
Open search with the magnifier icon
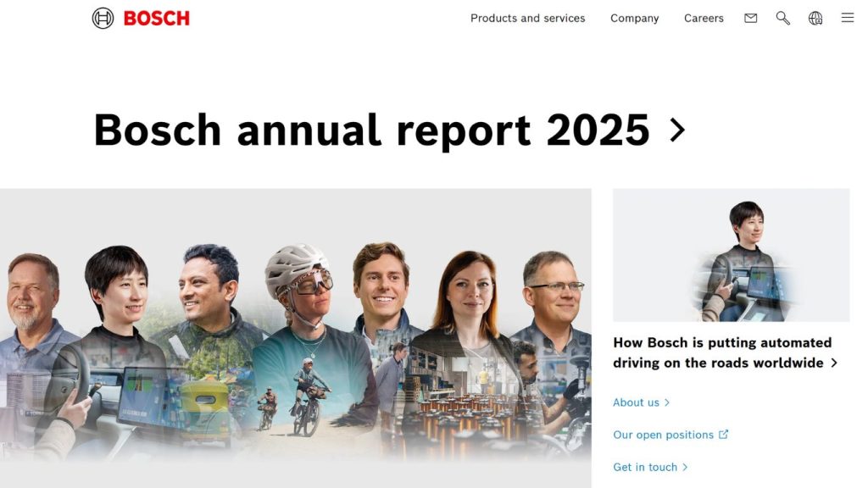782,19
